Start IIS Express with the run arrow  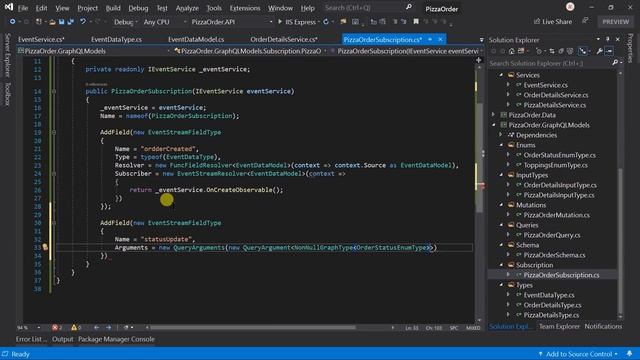(x=280, y=22)
